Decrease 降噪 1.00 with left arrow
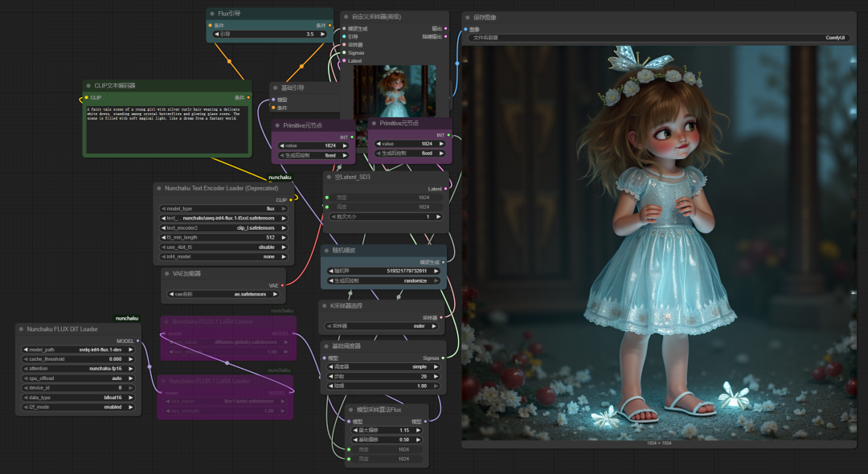Screen dimensions: 868x474 330,386
